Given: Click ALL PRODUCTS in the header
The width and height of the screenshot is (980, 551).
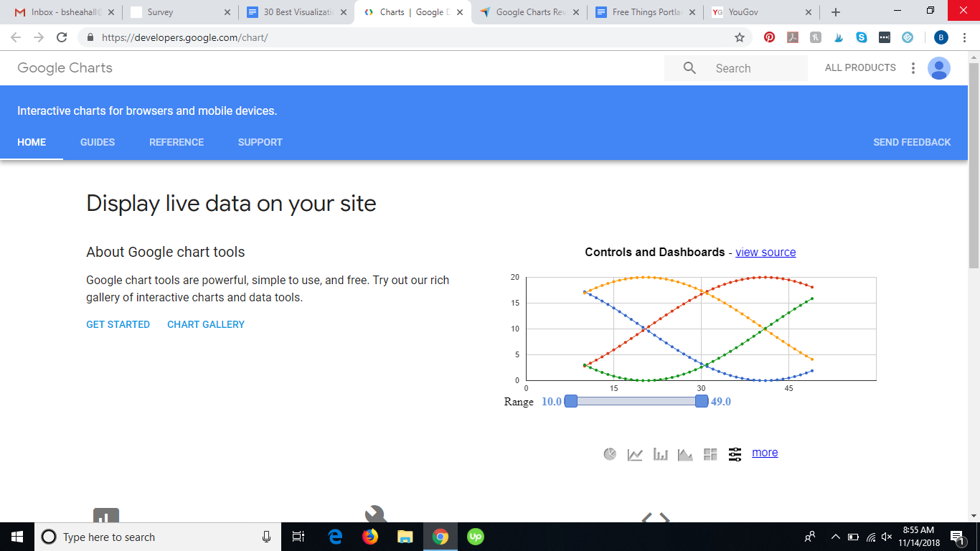Looking at the screenshot, I should pos(860,67).
